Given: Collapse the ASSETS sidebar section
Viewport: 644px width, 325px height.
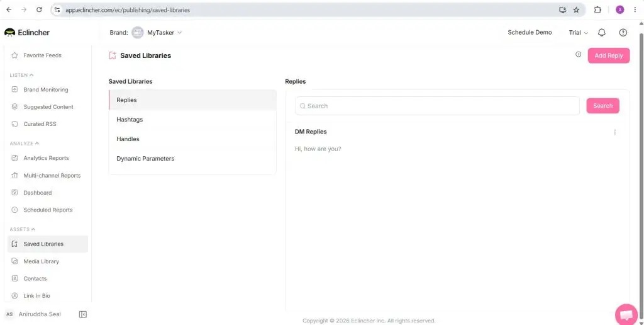Looking at the screenshot, I should pyautogui.click(x=23, y=229).
